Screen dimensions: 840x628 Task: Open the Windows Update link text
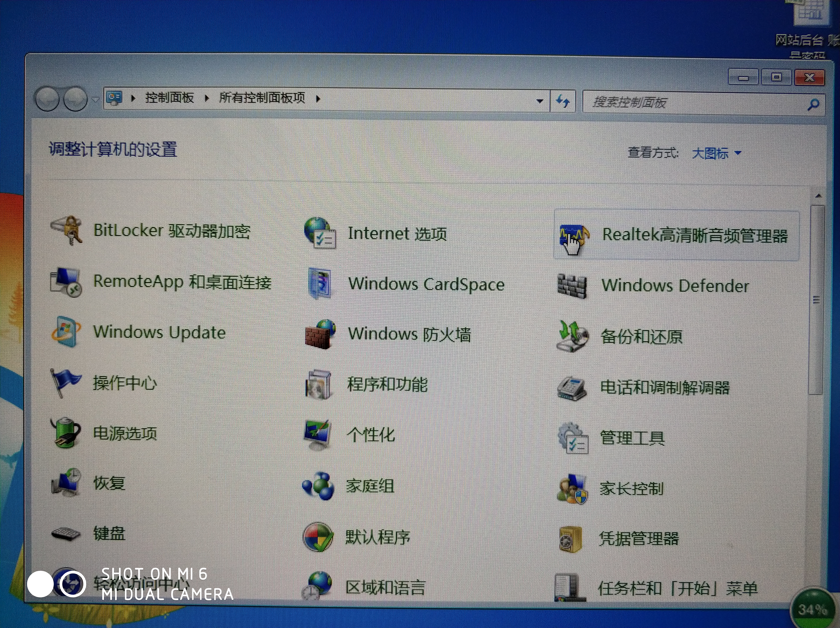click(x=160, y=332)
